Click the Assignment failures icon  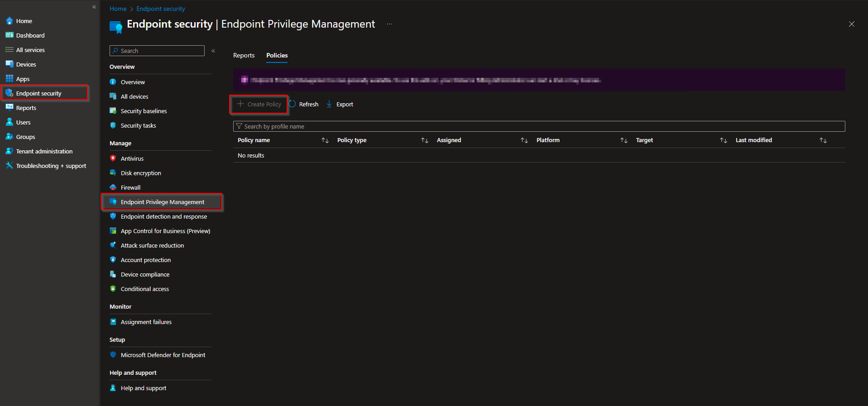coord(113,322)
